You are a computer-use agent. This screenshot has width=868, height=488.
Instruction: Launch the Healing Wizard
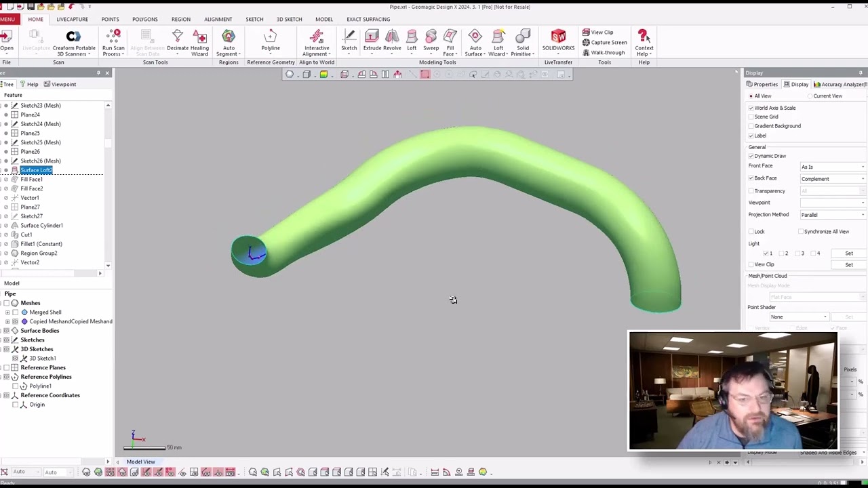point(200,41)
